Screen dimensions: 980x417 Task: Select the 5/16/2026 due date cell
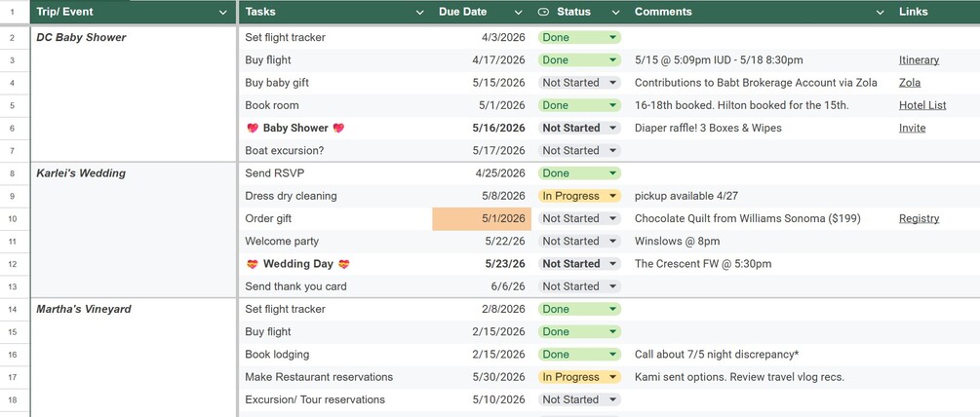click(482, 128)
